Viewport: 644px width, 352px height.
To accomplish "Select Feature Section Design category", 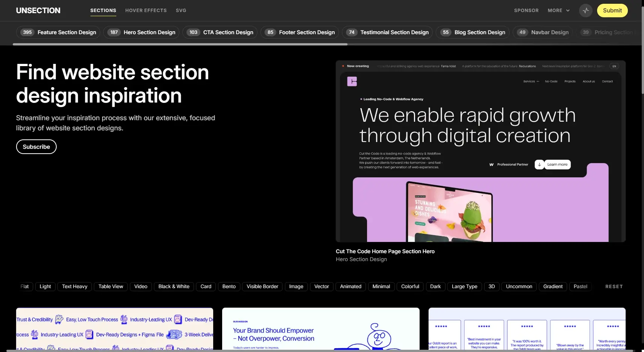I will pos(58,32).
